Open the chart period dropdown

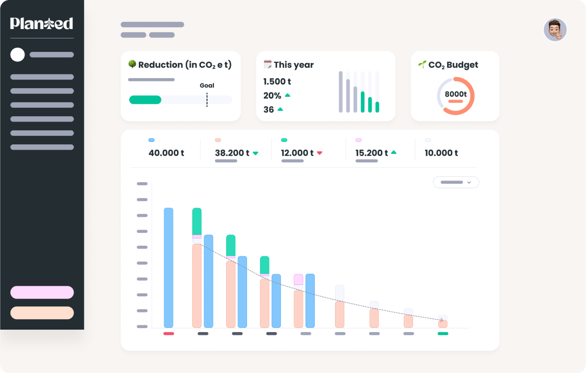[x=456, y=182]
